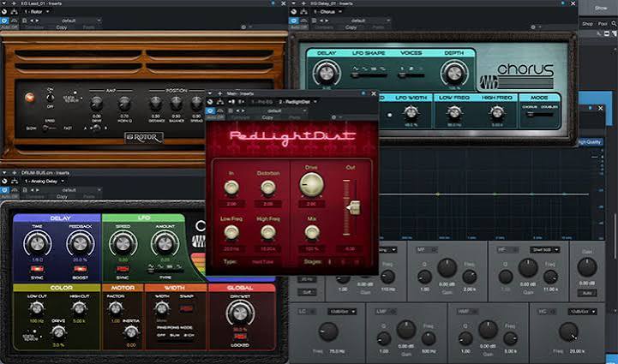Add an insert in DRUM BUS inserts window
Image resolution: width=618 pixels, height=364 pixels.
pyautogui.click(x=15, y=173)
